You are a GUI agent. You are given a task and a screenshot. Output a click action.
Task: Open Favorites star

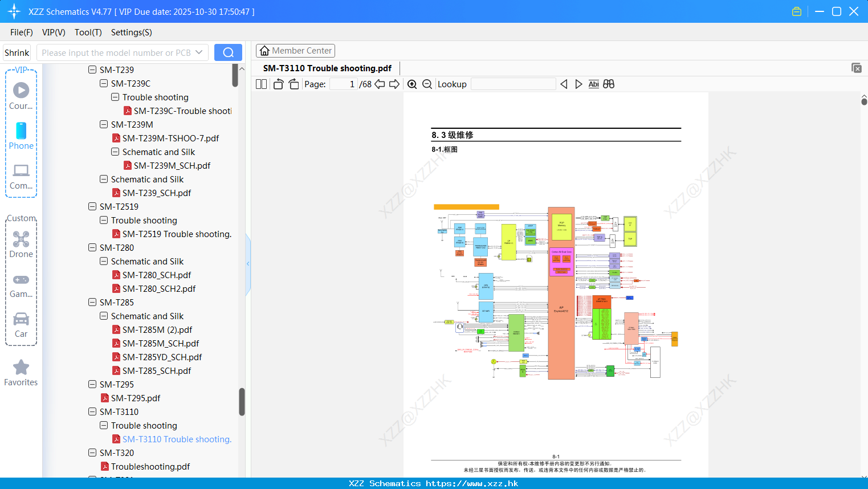21,373
